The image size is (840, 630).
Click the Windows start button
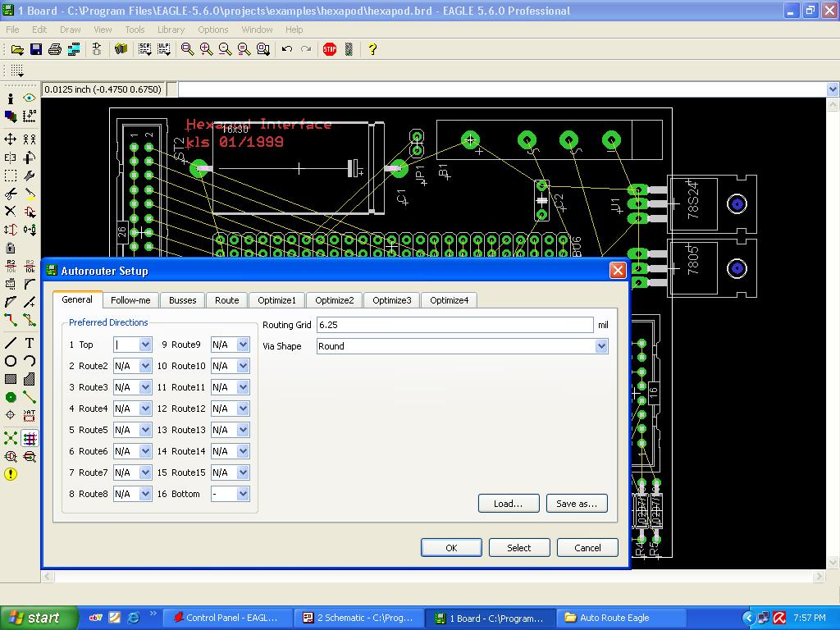pyautogui.click(x=39, y=618)
